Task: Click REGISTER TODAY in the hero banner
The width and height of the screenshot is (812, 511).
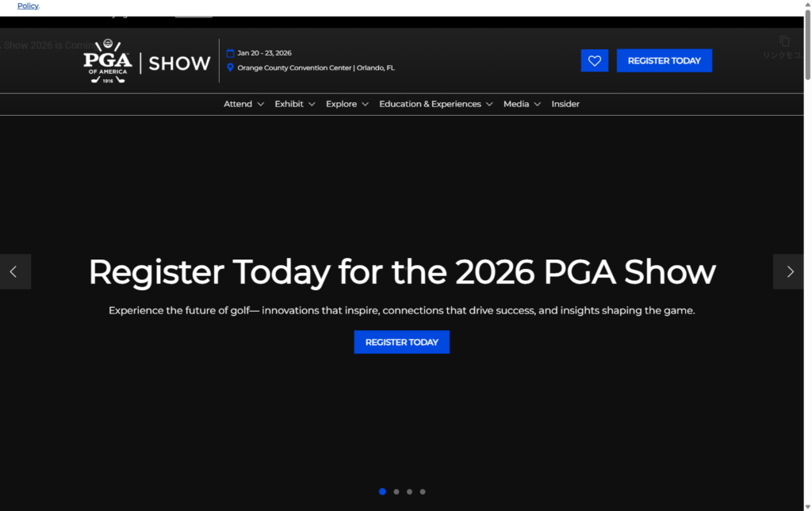Action: click(401, 342)
